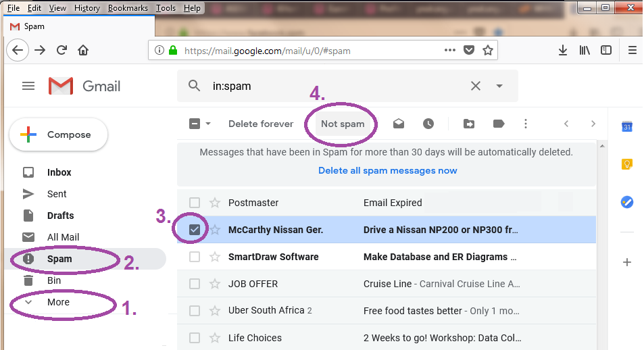Open the three-dot More options in mail toolbar
The width and height of the screenshot is (644, 350).
point(526,124)
